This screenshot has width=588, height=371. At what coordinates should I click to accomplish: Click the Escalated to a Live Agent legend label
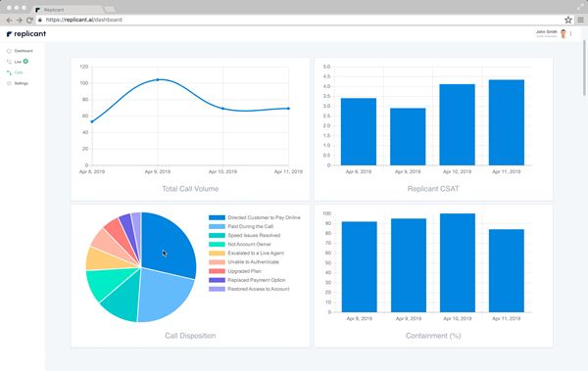pos(256,254)
